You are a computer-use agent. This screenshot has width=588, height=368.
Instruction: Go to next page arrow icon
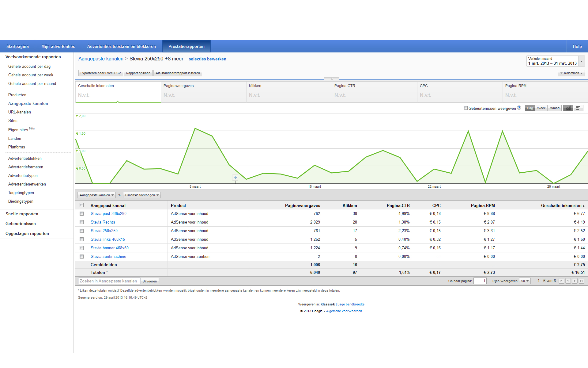575,281
